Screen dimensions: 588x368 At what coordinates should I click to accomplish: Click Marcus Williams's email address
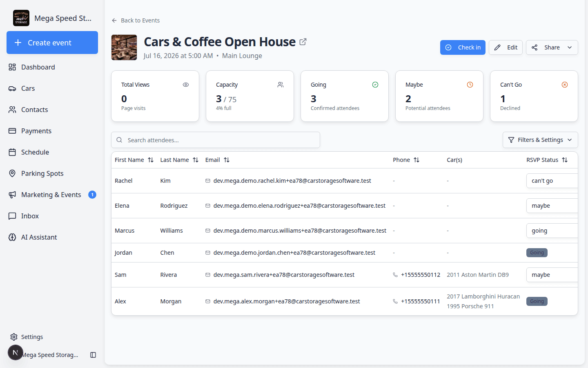300,231
